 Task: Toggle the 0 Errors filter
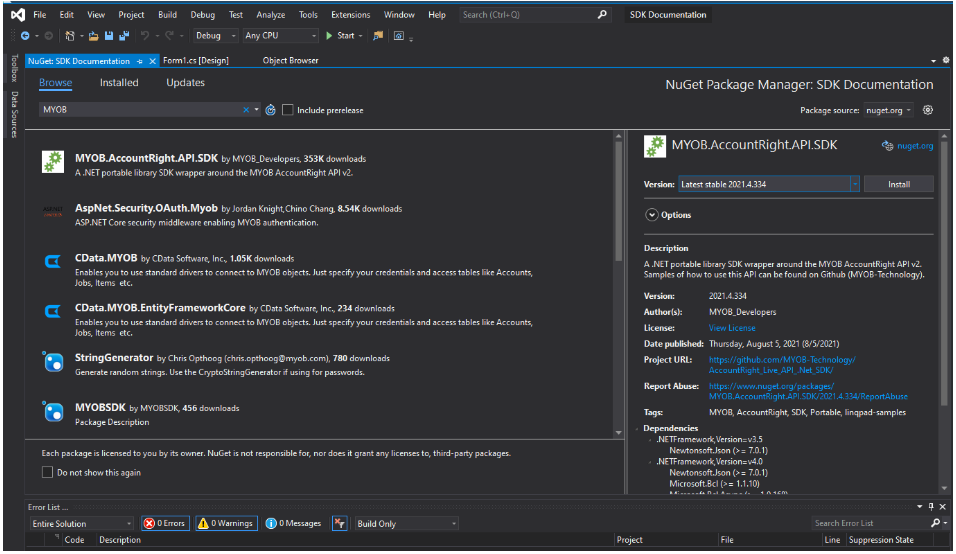point(165,524)
